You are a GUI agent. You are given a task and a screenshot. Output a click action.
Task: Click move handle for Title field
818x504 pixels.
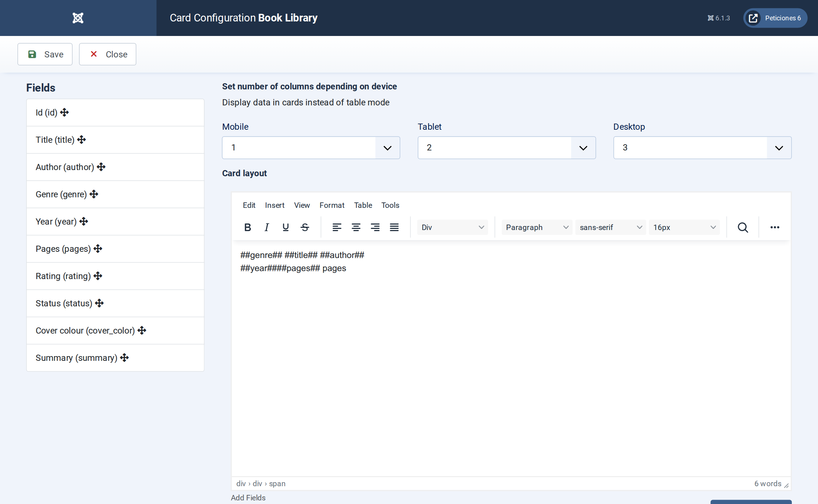click(x=81, y=140)
